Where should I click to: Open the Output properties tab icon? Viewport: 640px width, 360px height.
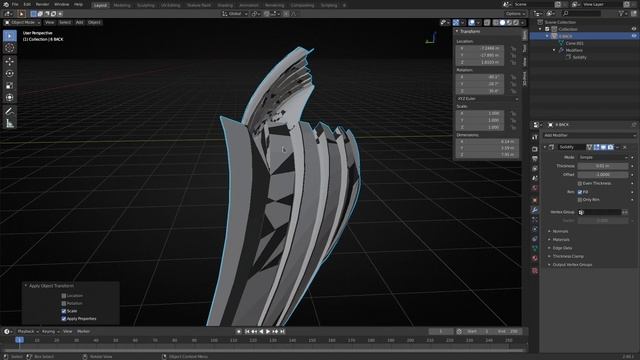[535, 159]
